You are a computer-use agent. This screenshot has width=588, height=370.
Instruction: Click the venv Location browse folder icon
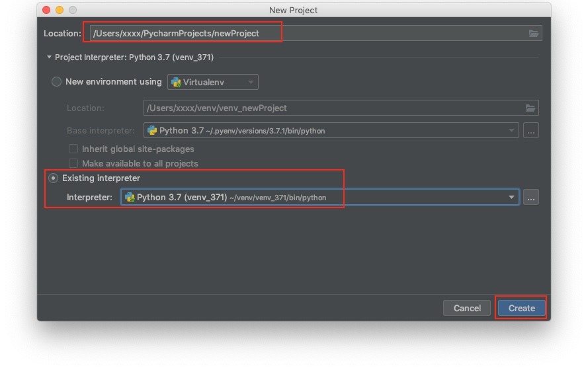(530, 108)
